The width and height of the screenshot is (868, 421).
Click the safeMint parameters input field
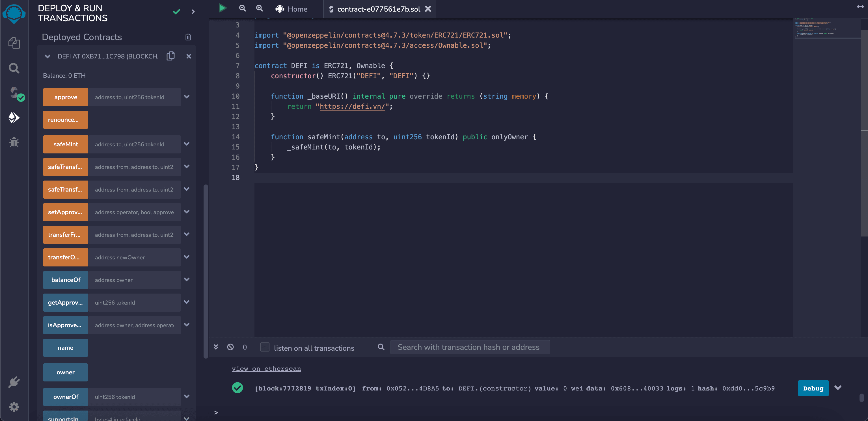click(x=135, y=144)
